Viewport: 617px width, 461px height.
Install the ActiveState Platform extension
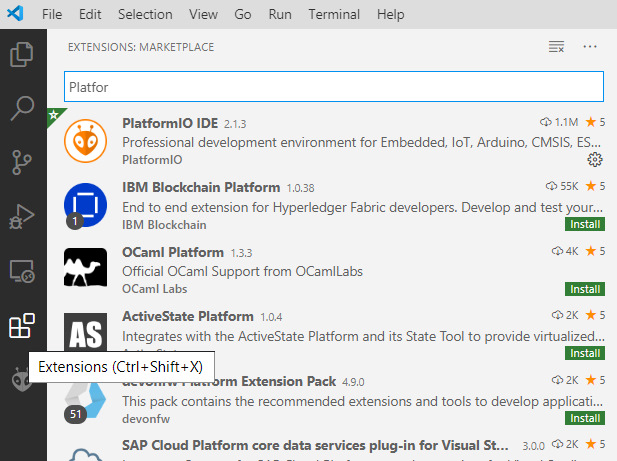click(x=585, y=353)
